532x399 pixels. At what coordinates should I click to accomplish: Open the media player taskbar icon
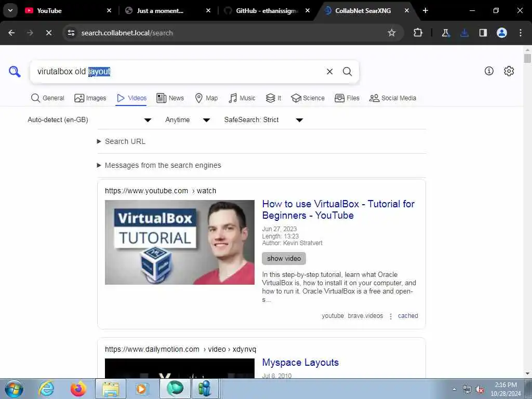point(142,389)
